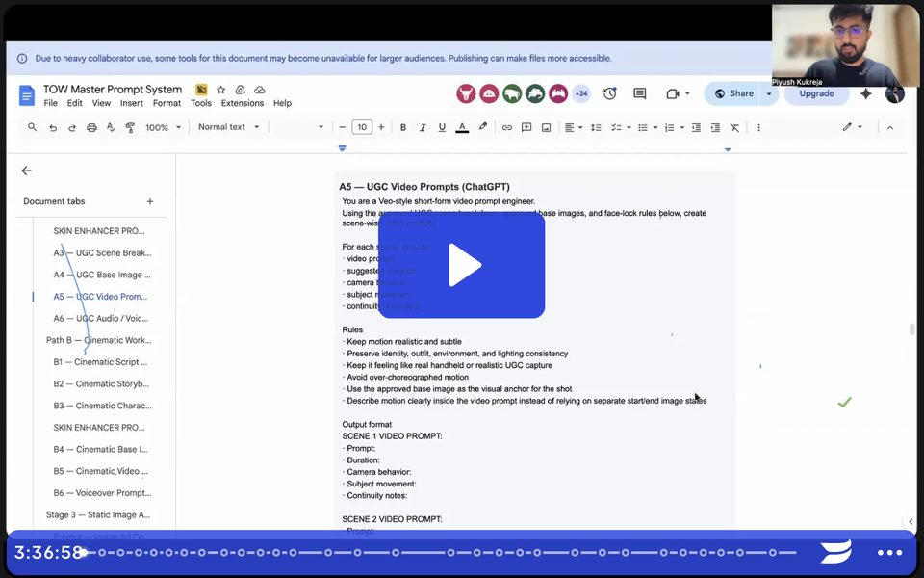Open the Insert menu

tap(132, 103)
